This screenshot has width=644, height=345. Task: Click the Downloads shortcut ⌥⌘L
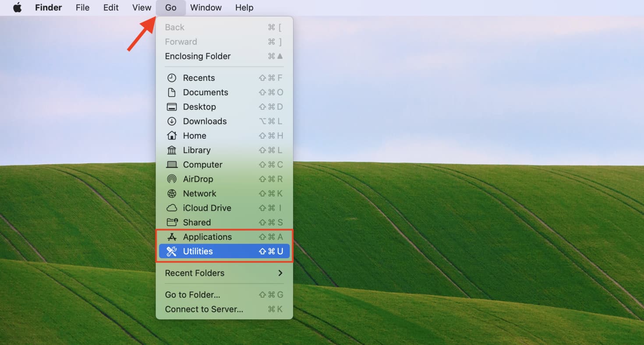pyautogui.click(x=271, y=121)
